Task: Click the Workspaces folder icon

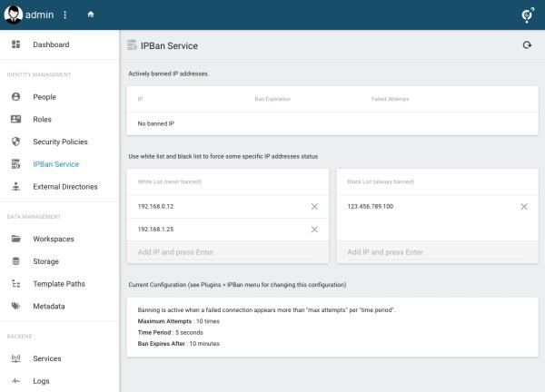Action: point(15,239)
